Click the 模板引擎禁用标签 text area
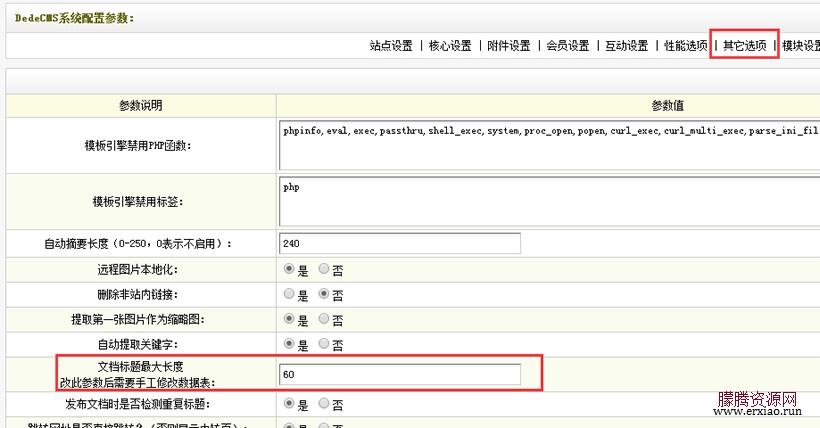Screen dimensions: 820x428 550,201
